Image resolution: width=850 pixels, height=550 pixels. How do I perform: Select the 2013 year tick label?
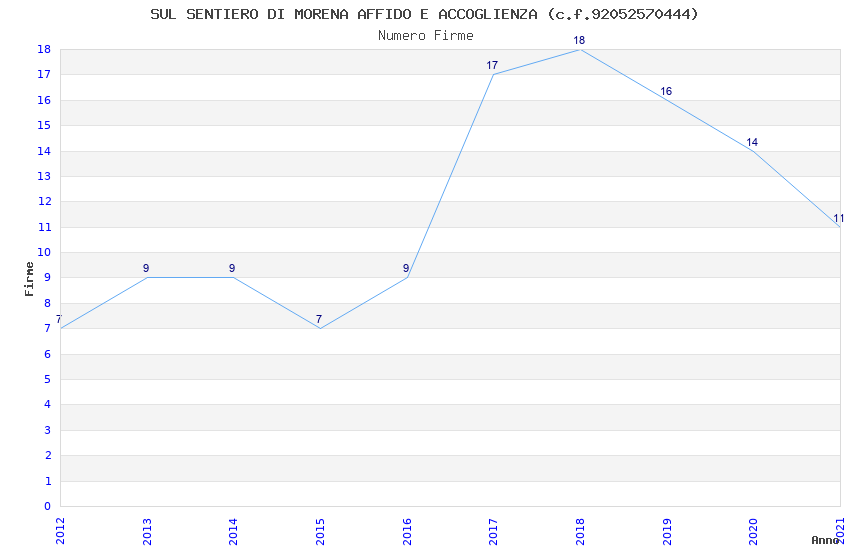point(147,531)
